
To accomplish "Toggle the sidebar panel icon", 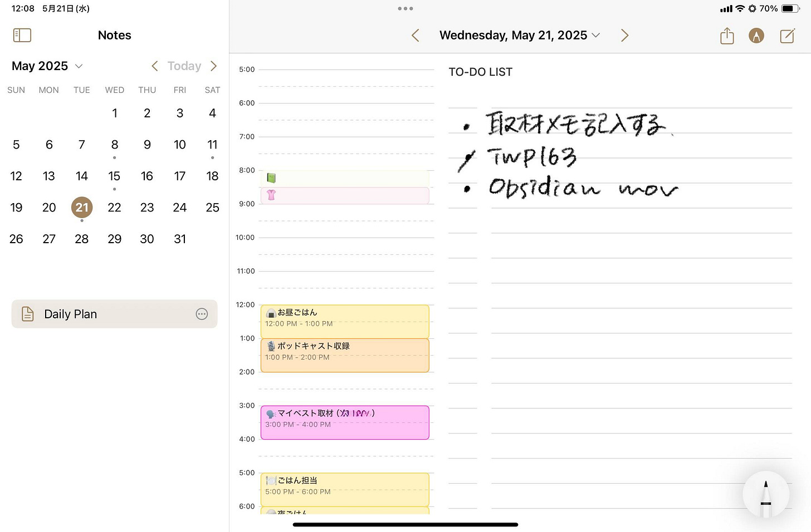I will pos(22,35).
